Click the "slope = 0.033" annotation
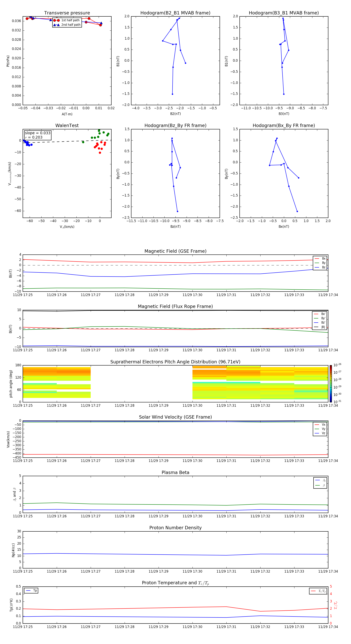Image resolution: width=351 pixels, height=644 pixels. pos(37,133)
